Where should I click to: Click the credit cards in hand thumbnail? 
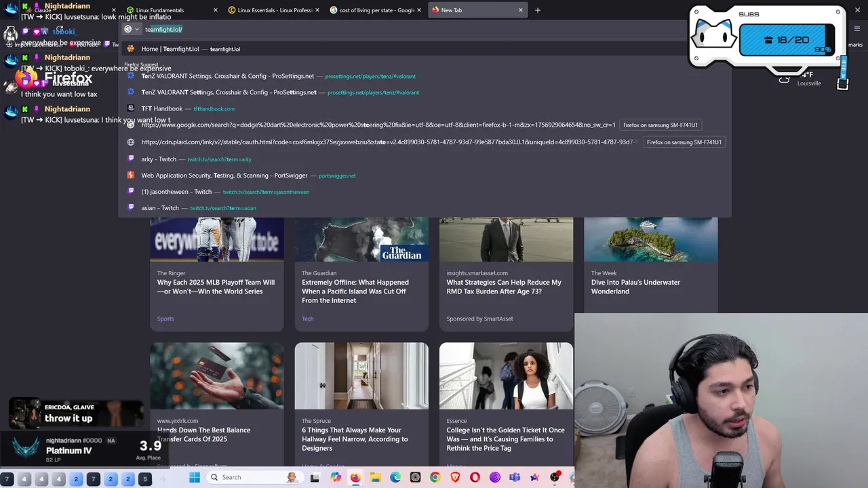coord(217,375)
